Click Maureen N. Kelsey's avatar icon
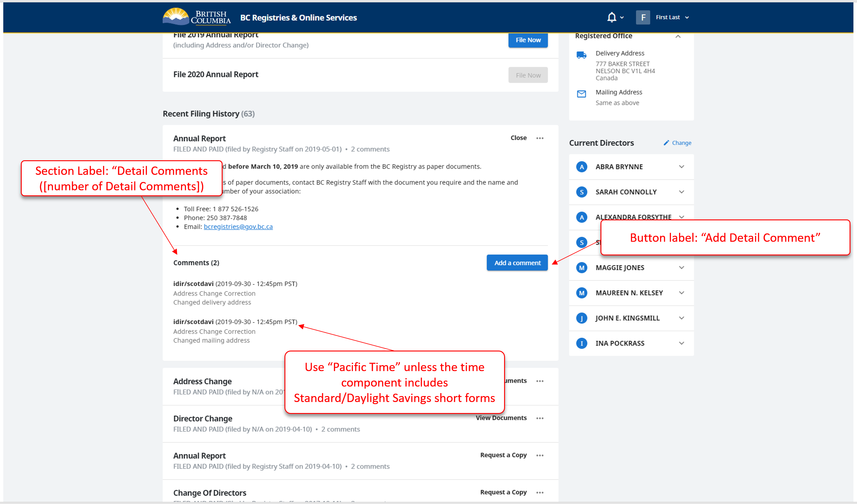The image size is (857, 504). point(581,293)
